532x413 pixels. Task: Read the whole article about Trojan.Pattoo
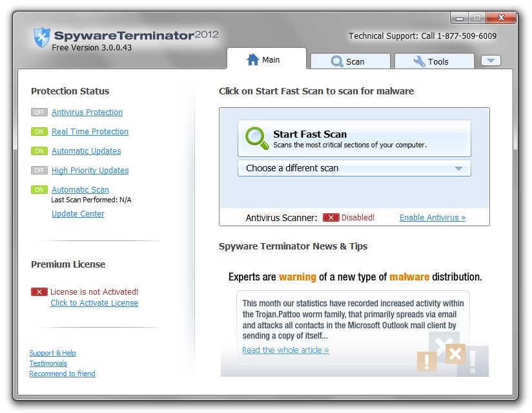pyautogui.click(x=285, y=350)
